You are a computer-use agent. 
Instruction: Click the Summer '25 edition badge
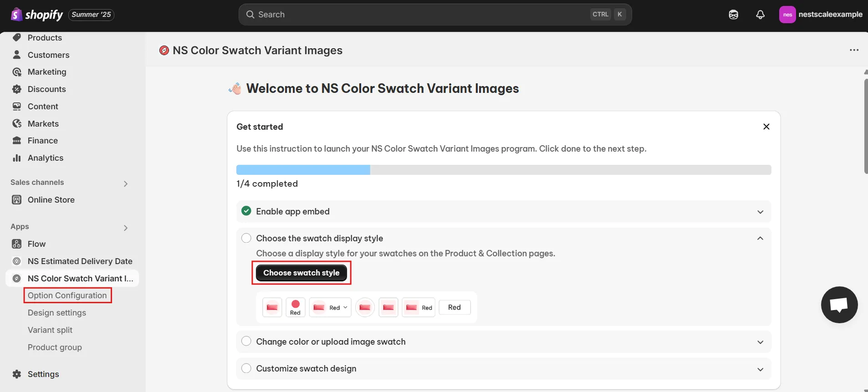coord(91,15)
